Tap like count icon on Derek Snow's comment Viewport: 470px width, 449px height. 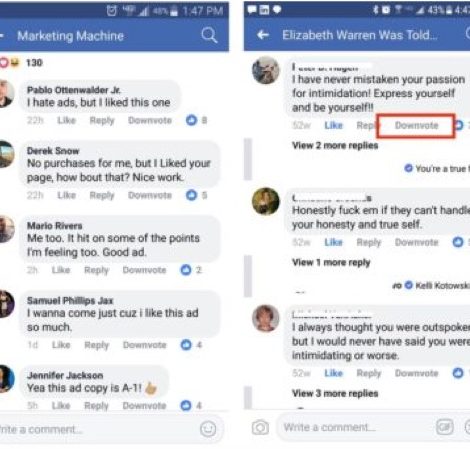click(191, 195)
